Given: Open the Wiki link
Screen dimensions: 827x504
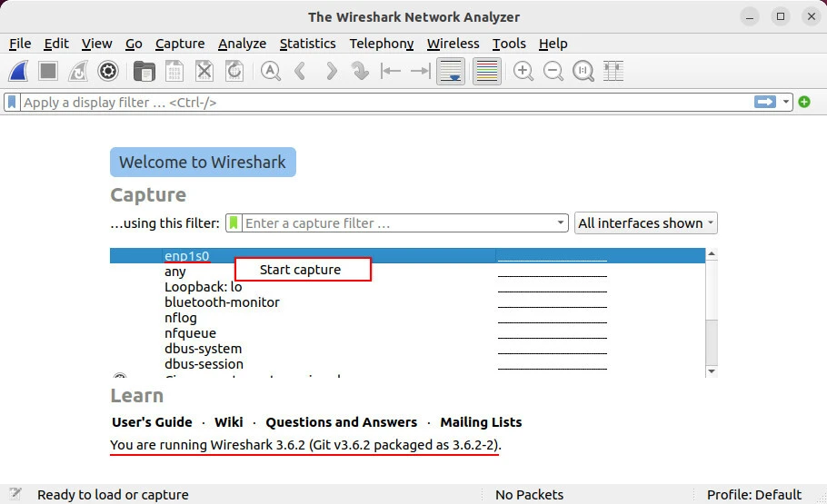Looking at the screenshot, I should coord(228,422).
